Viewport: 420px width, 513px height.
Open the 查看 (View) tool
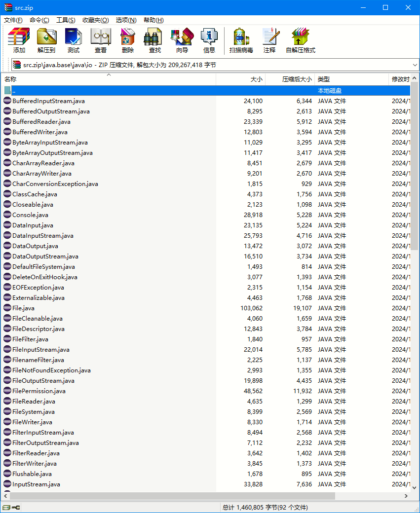(x=101, y=40)
